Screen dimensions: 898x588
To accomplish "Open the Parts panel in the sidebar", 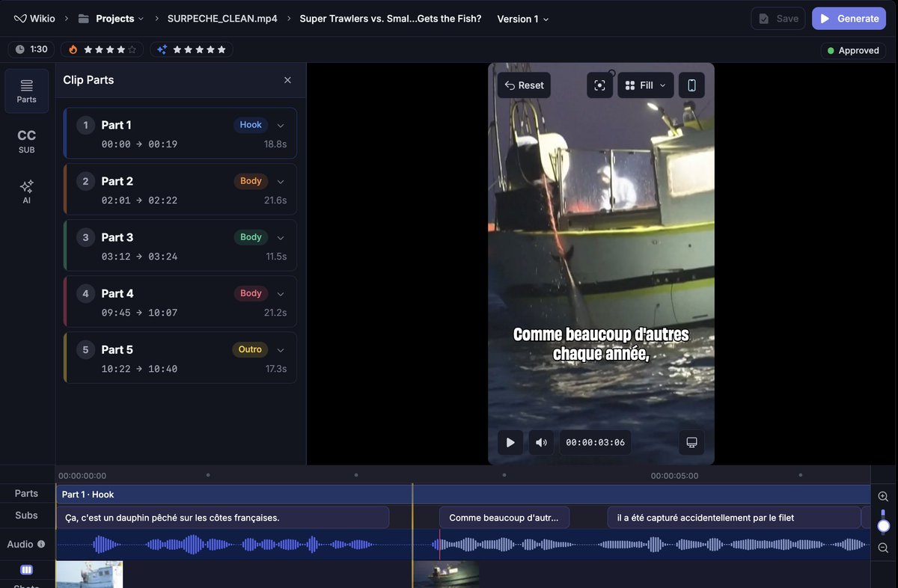I will click(27, 91).
